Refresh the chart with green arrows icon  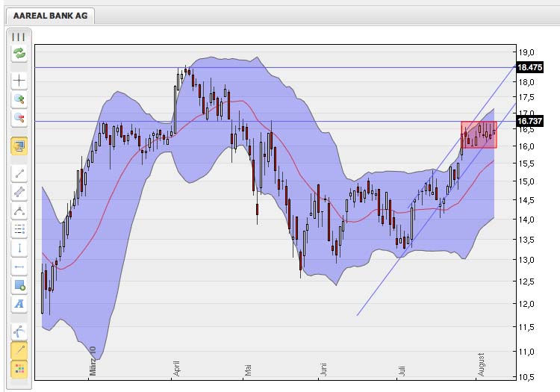click(x=19, y=54)
